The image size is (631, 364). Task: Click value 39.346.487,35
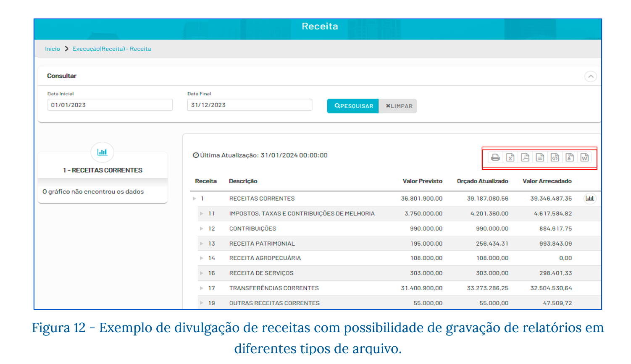(x=551, y=199)
